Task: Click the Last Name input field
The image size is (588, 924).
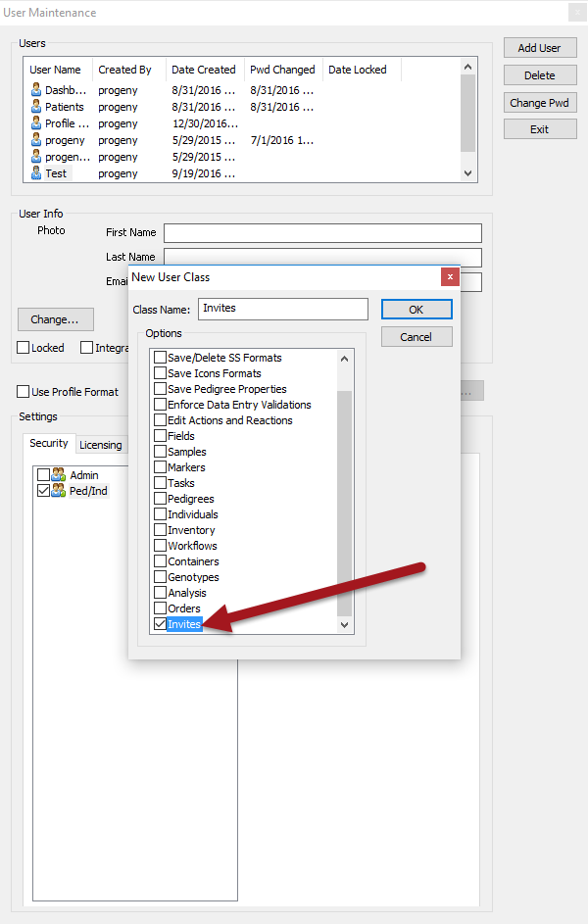Action: click(322, 257)
